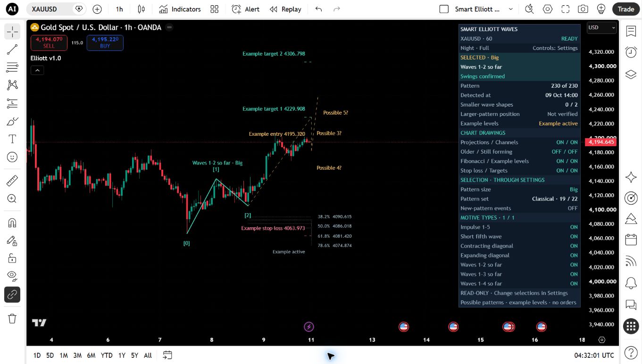Open the USD currency dropdown
This screenshot has height=364, width=642.
coord(602,28)
